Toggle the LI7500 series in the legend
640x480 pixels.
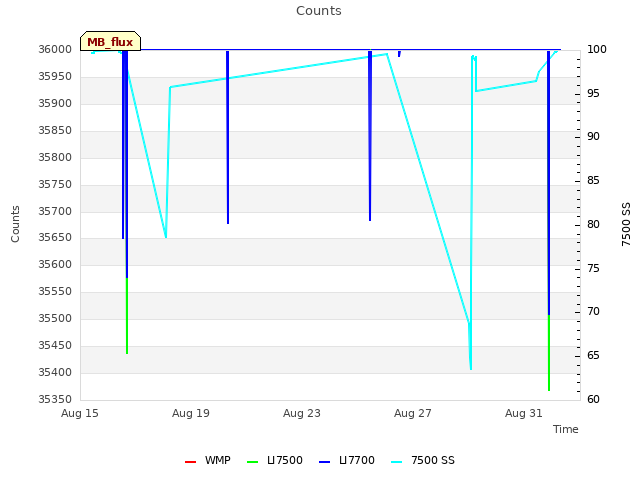point(275,460)
